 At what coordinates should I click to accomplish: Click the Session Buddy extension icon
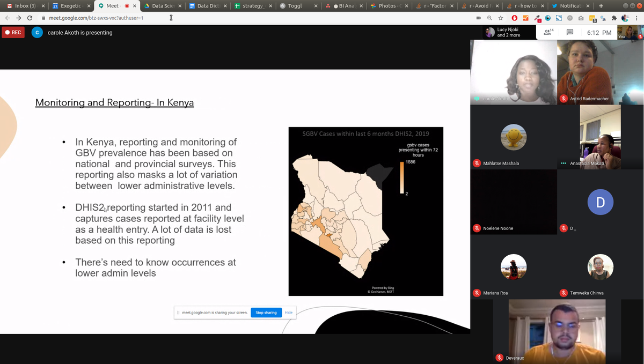(559, 17)
